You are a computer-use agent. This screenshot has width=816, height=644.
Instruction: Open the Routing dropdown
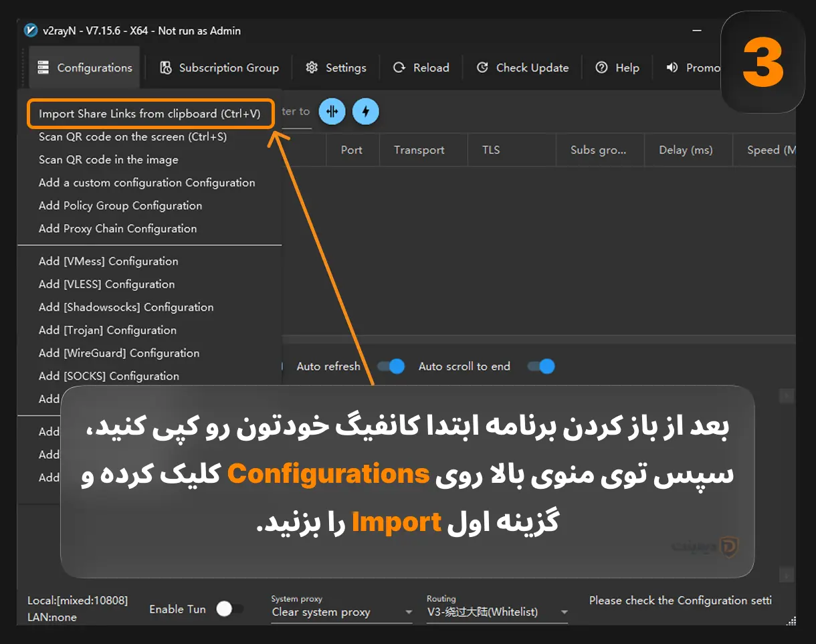click(x=497, y=612)
